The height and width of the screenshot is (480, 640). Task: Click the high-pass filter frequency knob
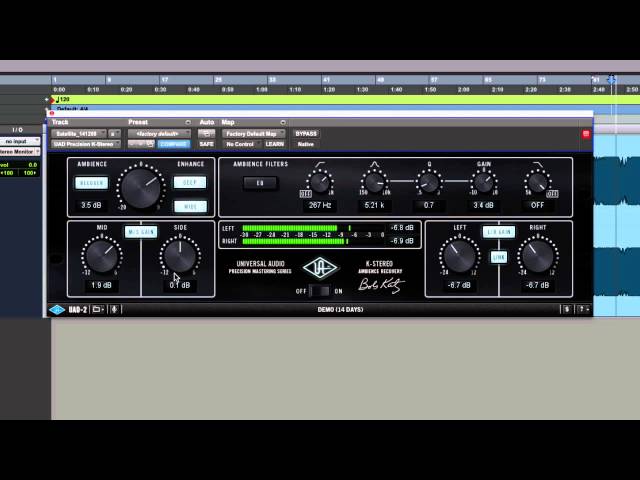320,182
